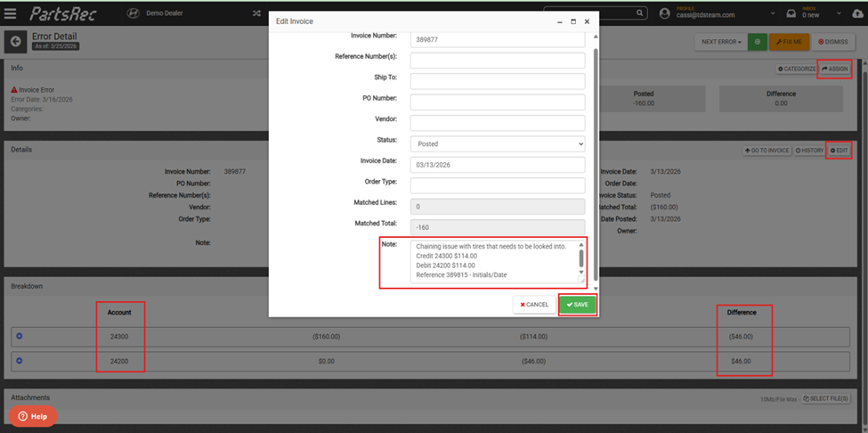Click the Reference Number(s) input field

[498, 60]
